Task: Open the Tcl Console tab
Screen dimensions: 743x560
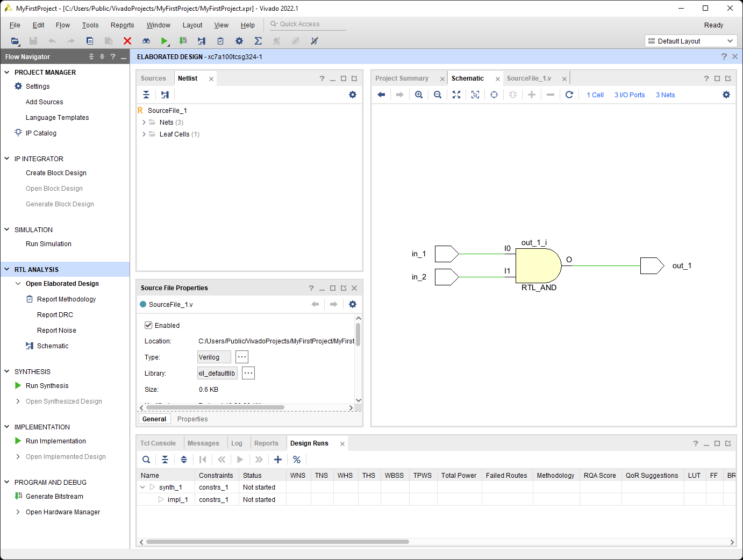Action: [158, 443]
